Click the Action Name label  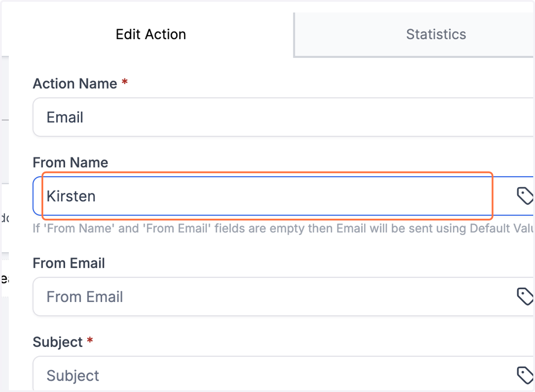click(x=75, y=83)
